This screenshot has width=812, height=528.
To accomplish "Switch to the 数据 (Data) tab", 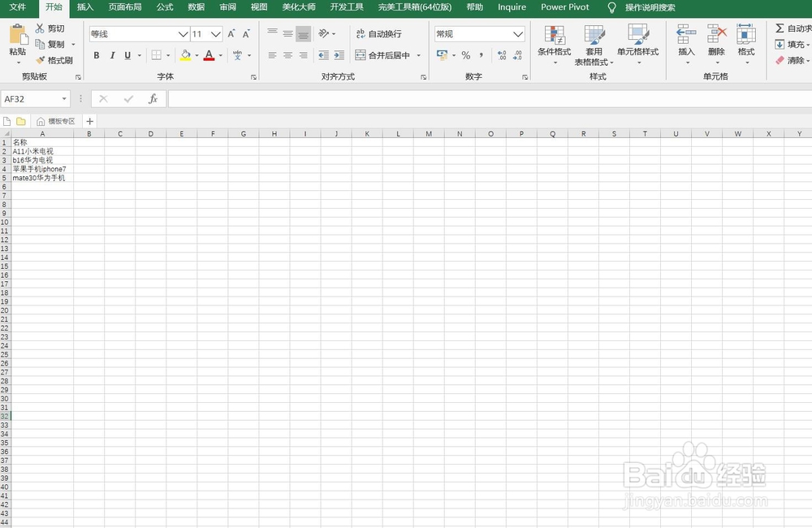I will click(x=197, y=7).
